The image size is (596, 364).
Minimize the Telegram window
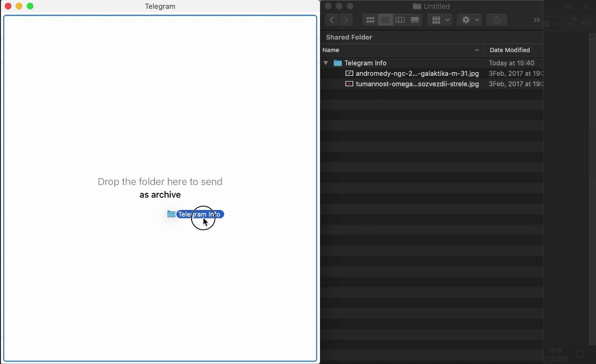(x=19, y=6)
